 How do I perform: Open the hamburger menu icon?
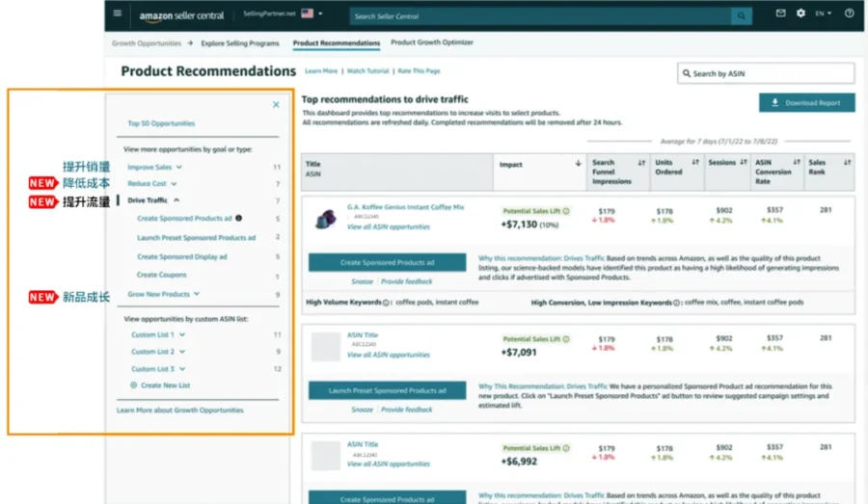117,13
